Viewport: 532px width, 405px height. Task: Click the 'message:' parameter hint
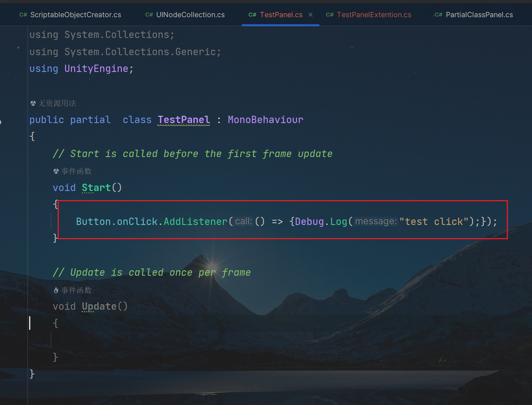point(376,221)
